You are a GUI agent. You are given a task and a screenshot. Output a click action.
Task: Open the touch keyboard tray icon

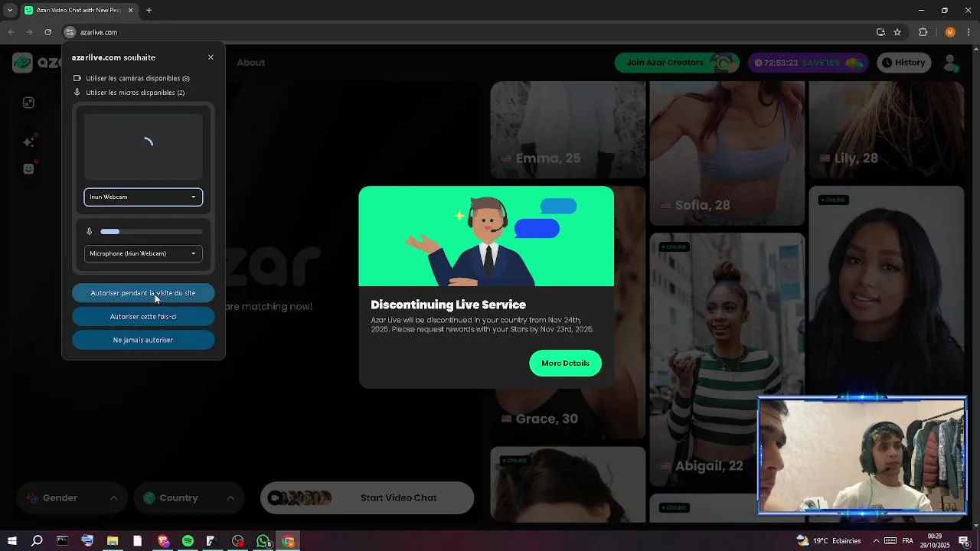point(890,541)
